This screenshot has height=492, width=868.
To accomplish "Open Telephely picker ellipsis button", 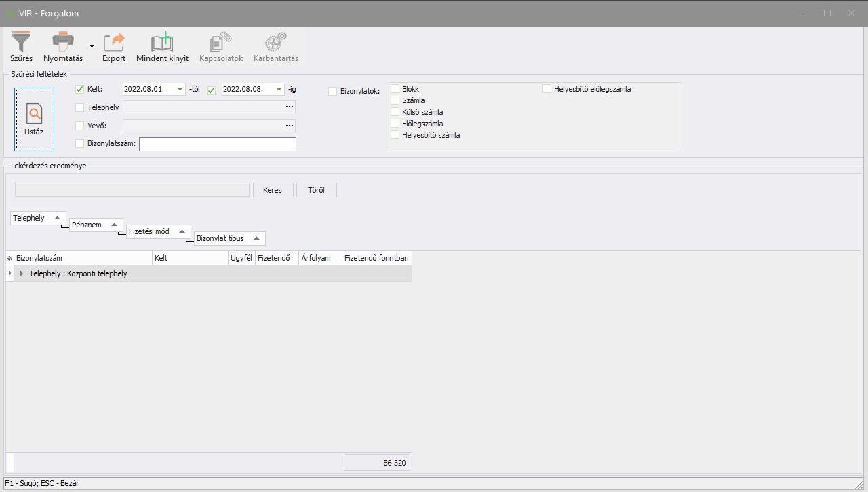I will point(290,107).
